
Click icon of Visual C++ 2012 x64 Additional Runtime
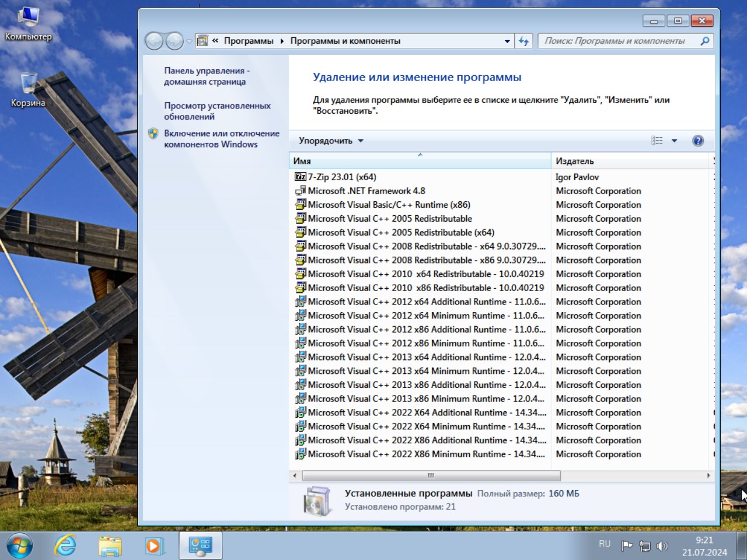301,302
